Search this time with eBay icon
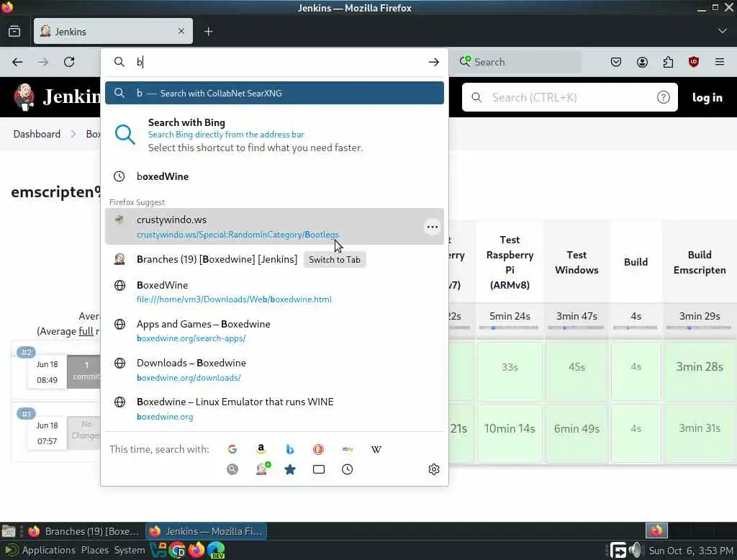This screenshot has width=737, height=560. click(348, 449)
